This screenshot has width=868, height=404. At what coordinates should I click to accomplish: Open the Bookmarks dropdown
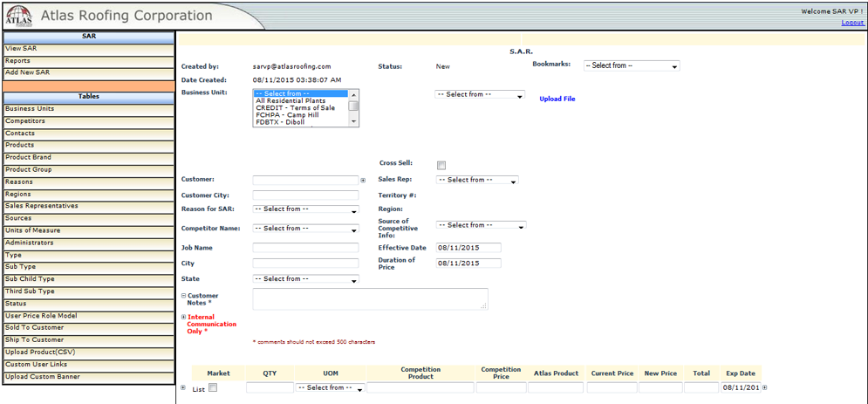pos(632,65)
